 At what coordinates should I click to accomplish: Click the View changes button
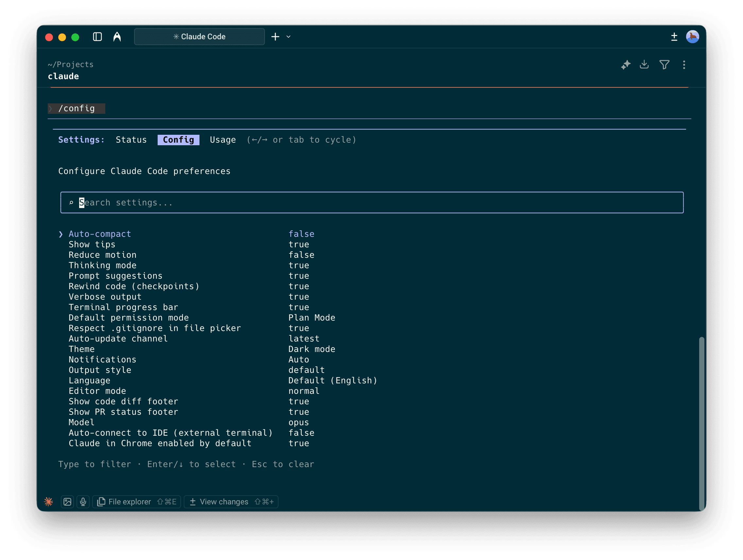click(231, 501)
